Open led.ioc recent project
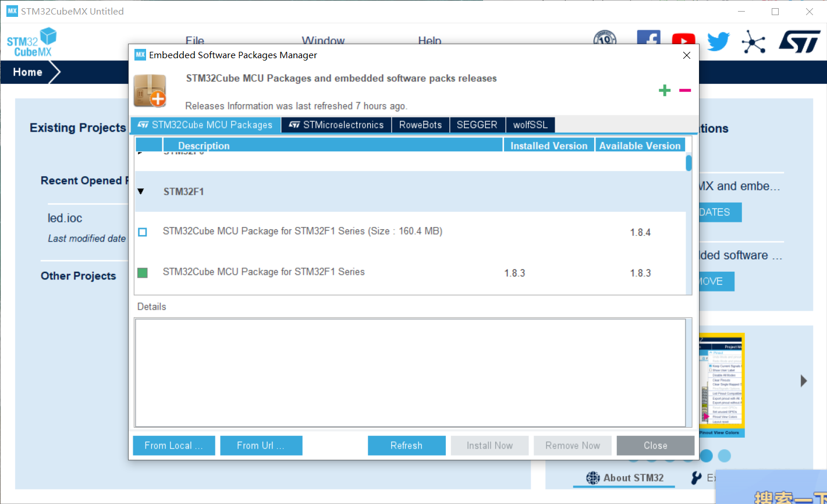This screenshot has height=504, width=827. (x=65, y=218)
